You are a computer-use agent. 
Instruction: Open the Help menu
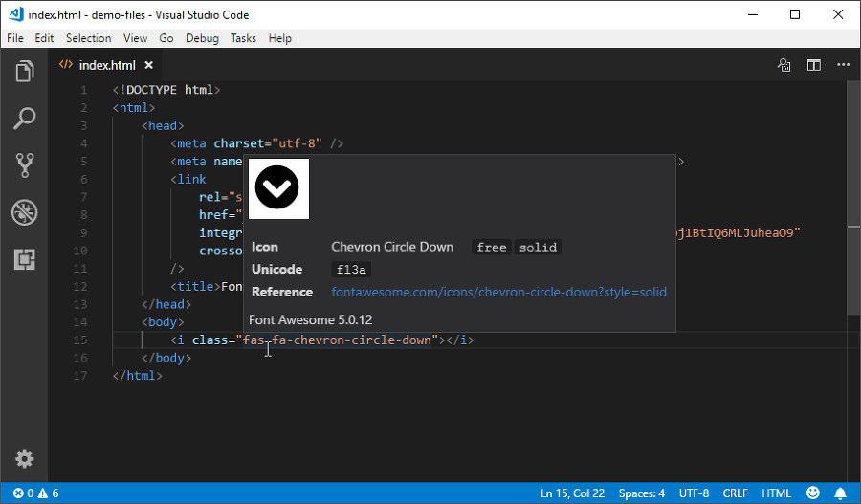coord(280,38)
